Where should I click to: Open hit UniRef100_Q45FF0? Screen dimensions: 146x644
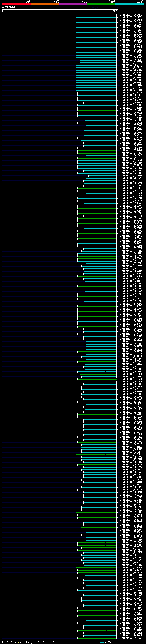(x=131, y=27)
